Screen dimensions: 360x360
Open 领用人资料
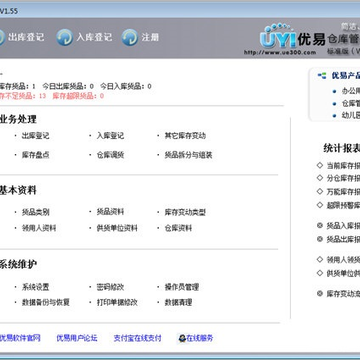39,228
